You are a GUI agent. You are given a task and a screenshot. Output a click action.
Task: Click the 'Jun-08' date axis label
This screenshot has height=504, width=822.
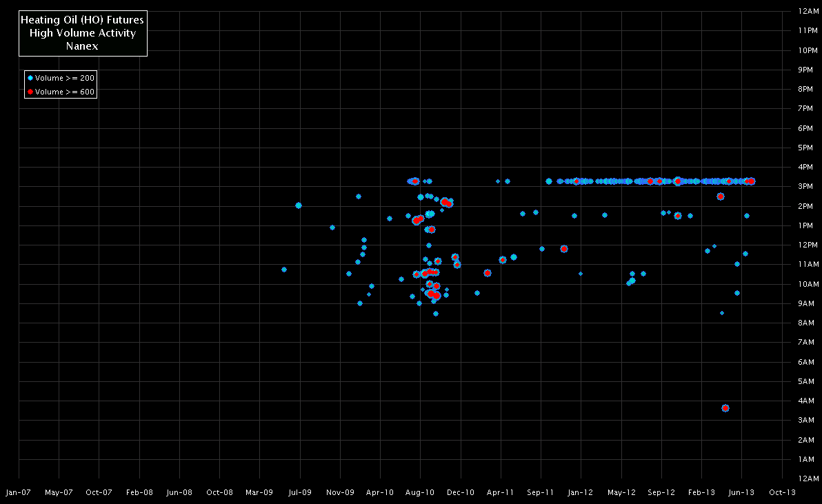click(179, 492)
